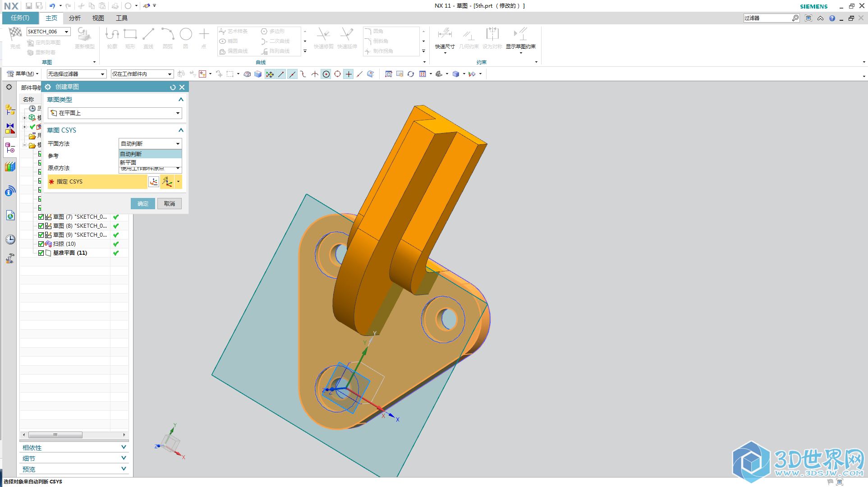Click the scrollbar right arrow in navigator
Image resolution: width=868 pixels, height=487 pixels.
click(124, 435)
